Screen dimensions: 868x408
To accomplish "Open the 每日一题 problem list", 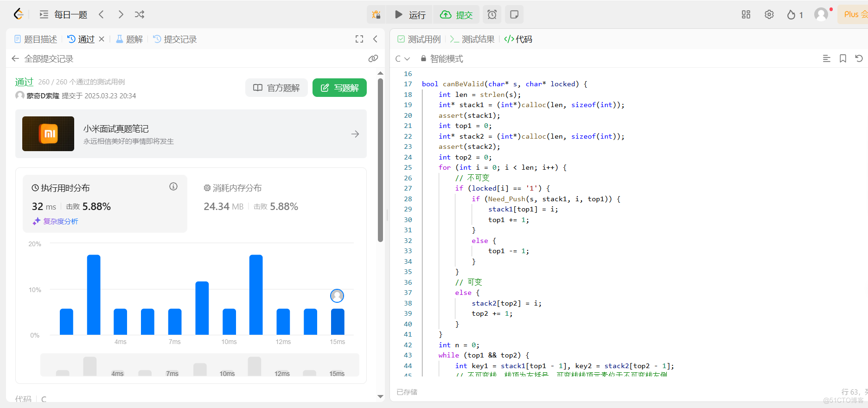I will coord(64,14).
